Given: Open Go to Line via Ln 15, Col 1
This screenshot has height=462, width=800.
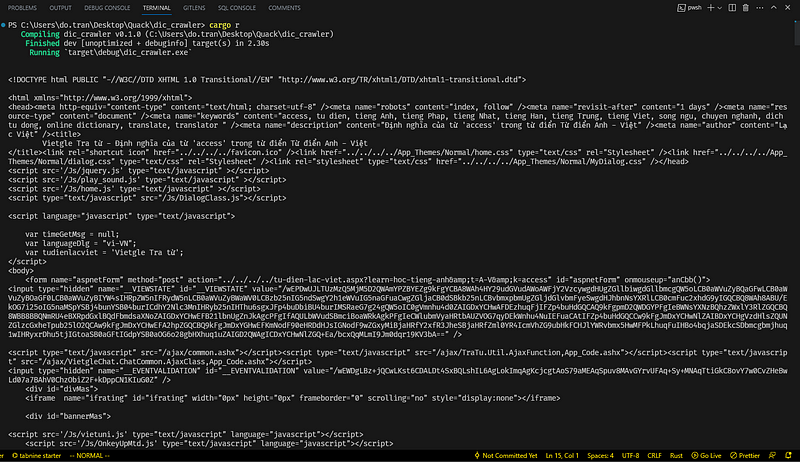Looking at the screenshot, I should click(562, 455).
